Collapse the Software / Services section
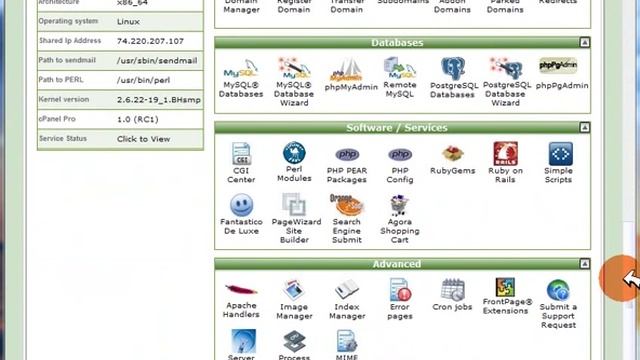This screenshot has width=640, height=360. (x=584, y=127)
